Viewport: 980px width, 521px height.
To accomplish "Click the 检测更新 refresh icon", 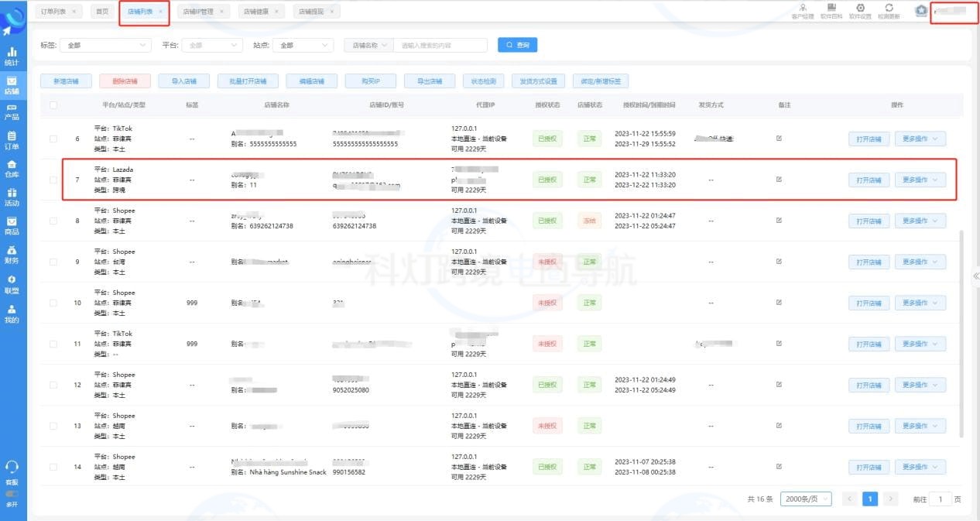I will pyautogui.click(x=891, y=9).
